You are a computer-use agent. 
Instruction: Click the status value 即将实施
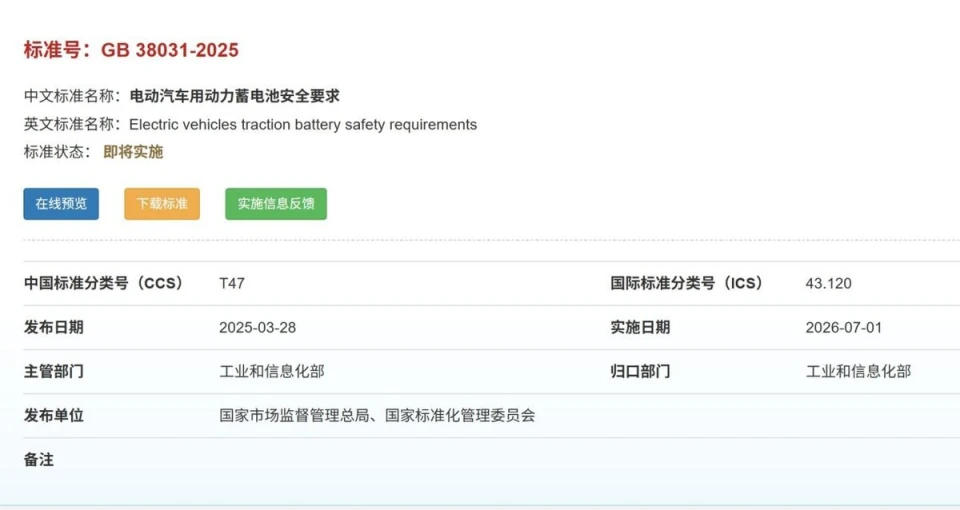[133, 152]
